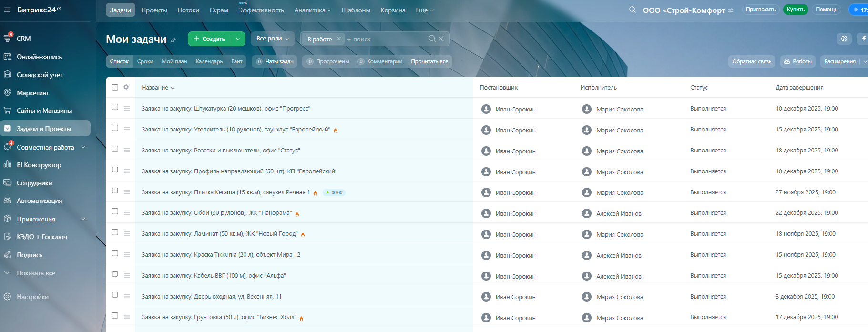Check the Штукатурка task checkbox
The width and height of the screenshot is (868, 332).
[x=115, y=107]
